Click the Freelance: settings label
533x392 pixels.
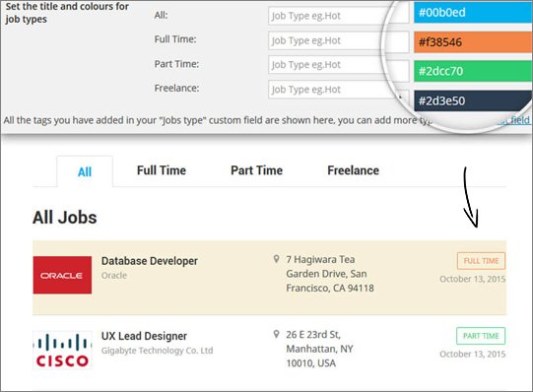176,89
